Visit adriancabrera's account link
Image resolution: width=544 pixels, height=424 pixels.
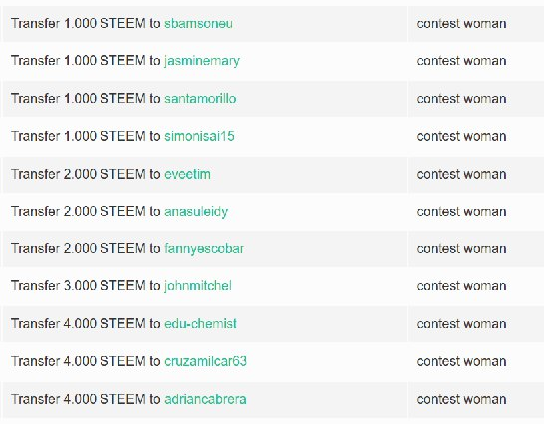(205, 399)
